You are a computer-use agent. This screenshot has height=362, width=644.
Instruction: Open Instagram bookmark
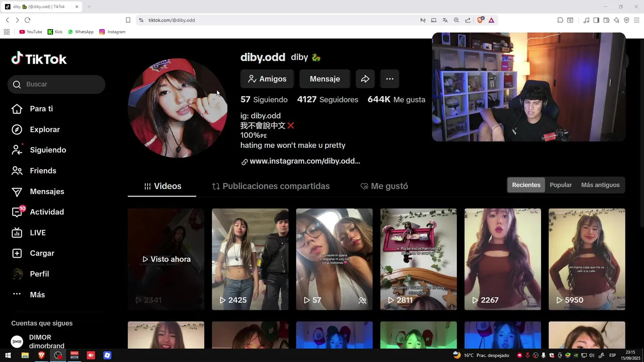pos(112,32)
